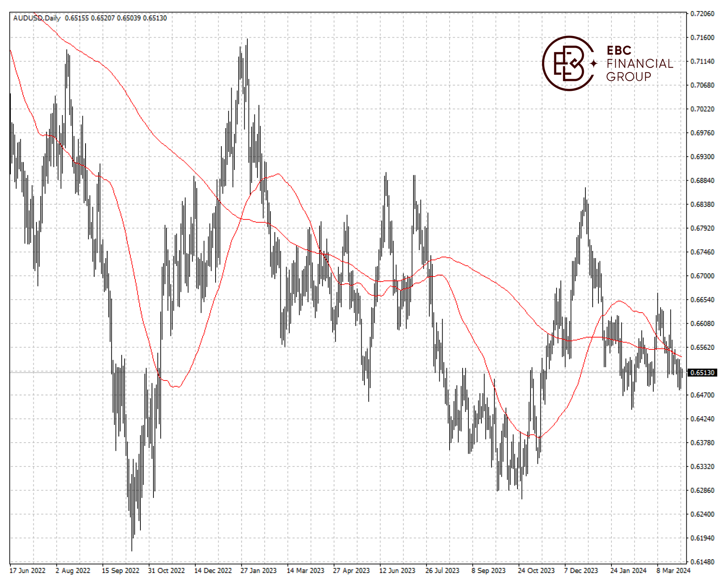Click the 0.70220 price axis label
This screenshot has width=725, height=588.
pos(702,109)
